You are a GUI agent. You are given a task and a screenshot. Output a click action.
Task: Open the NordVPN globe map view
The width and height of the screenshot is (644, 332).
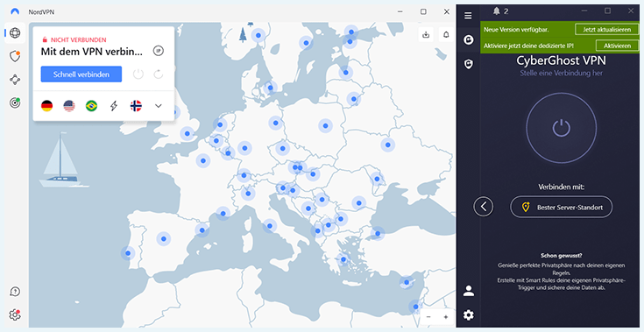[x=15, y=32]
